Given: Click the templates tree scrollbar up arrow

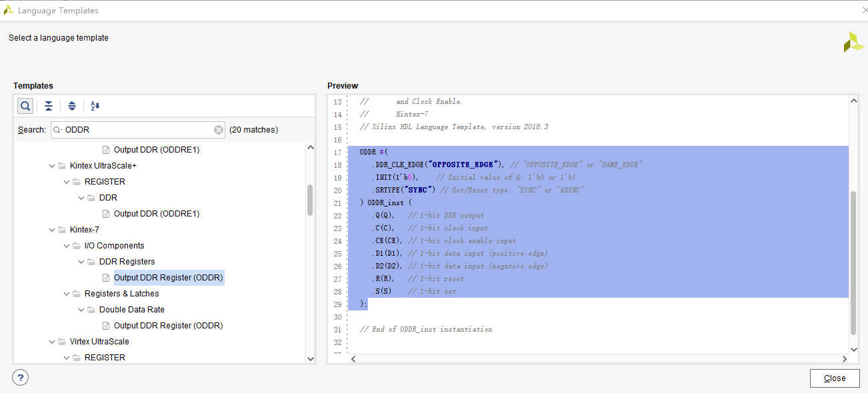Looking at the screenshot, I should (310, 147).
